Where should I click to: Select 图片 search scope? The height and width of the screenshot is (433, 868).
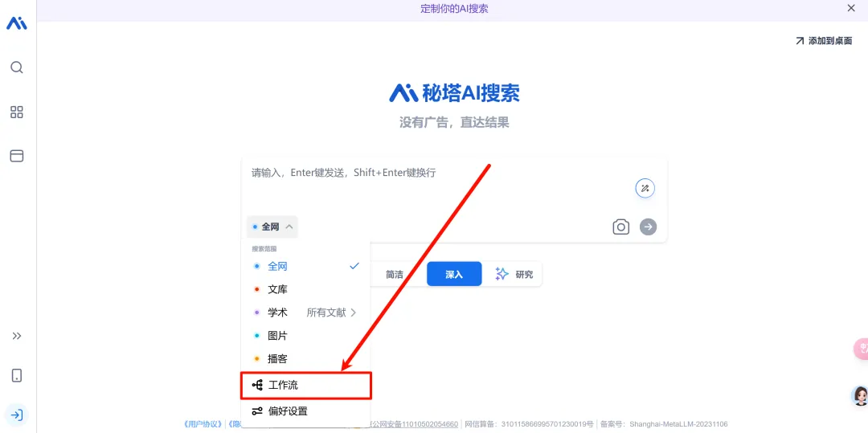click(306, 336)
